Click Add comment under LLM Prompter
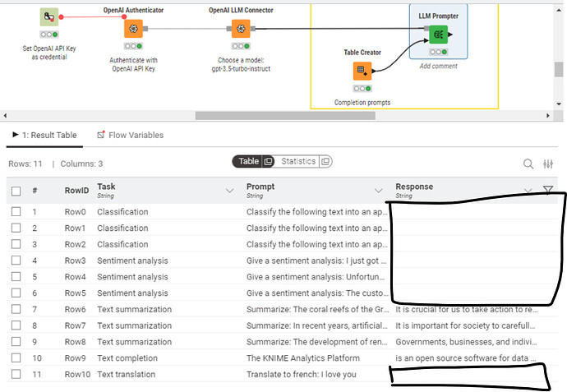The height and width of the screenshot is (392, 567). (x=438, y=67)
